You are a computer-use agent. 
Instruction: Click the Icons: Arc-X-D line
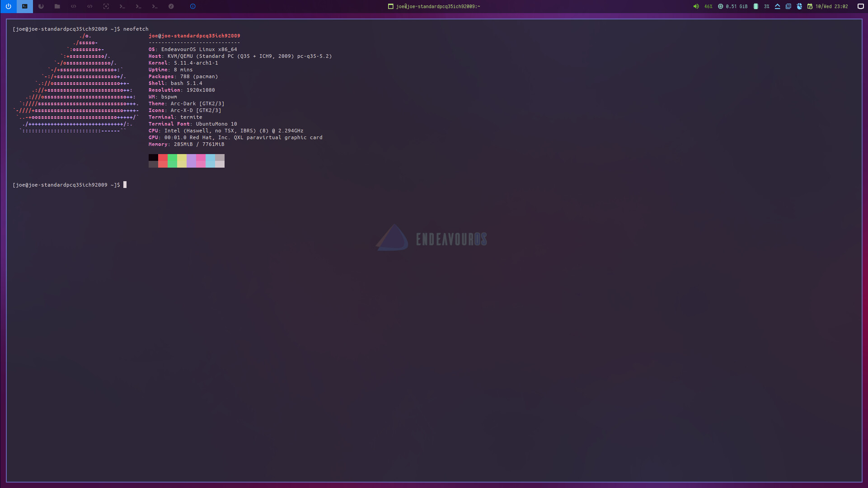(x=185, y=110)
